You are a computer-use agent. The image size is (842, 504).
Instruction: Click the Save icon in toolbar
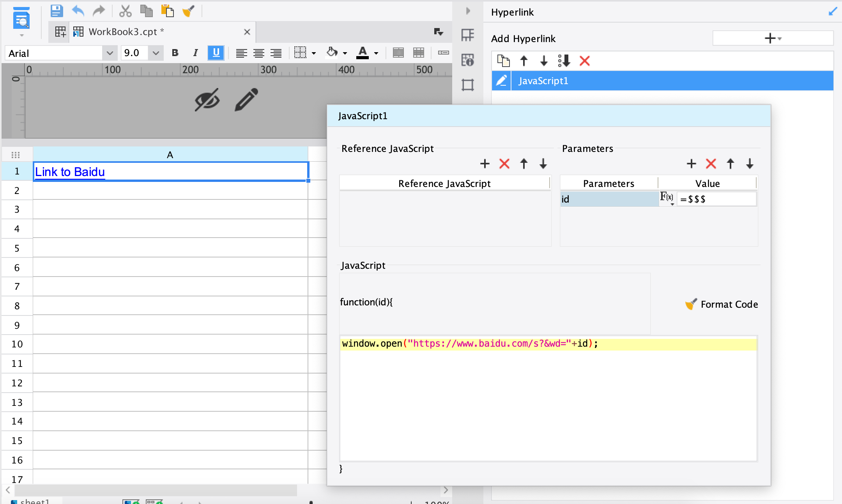click(x=57, y=11)
